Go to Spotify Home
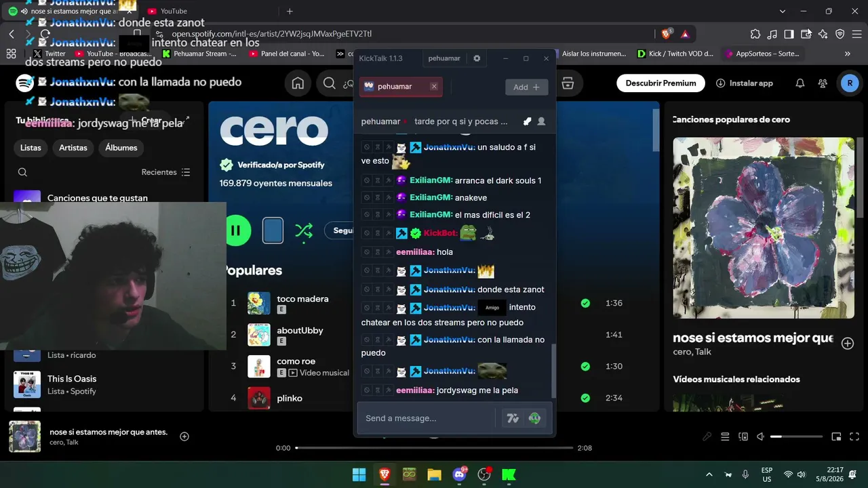The height and width of the screenshot is (488, 868). [297, 83]
